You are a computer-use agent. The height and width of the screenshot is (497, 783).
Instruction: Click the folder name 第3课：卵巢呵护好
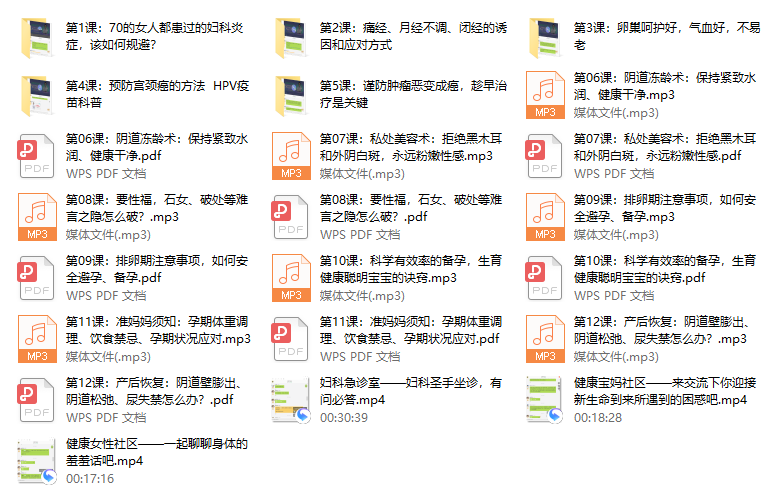667,36
